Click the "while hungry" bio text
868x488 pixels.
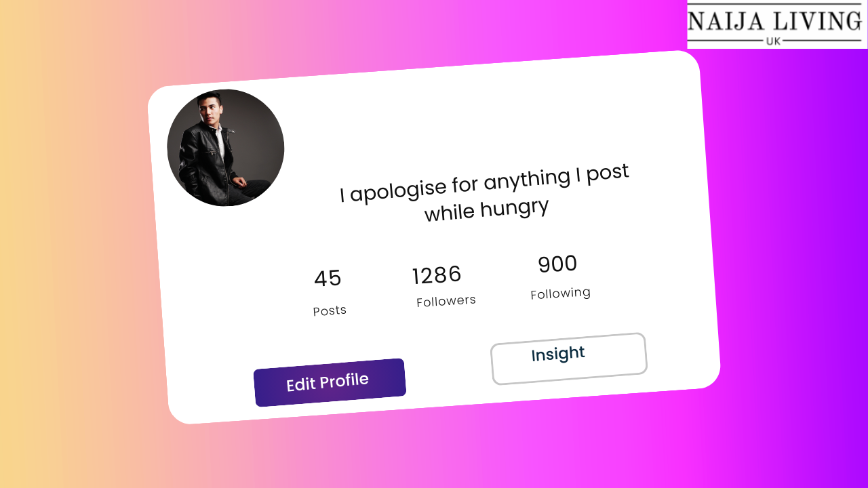tap(486, 209)
